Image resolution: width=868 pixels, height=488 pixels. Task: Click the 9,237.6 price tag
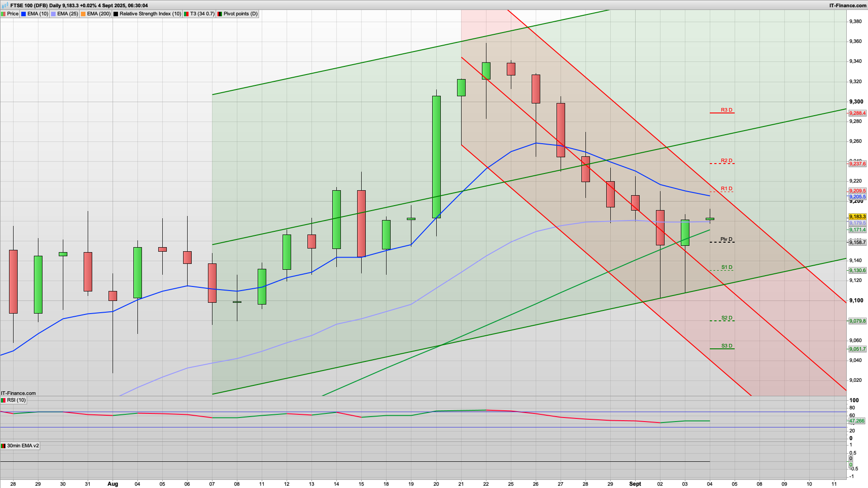[x=857, y=164]
